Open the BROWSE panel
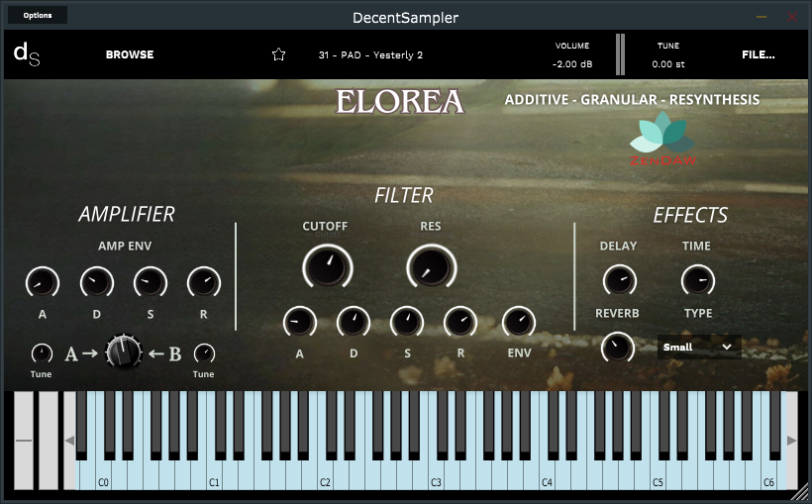 tap(130, 54)
